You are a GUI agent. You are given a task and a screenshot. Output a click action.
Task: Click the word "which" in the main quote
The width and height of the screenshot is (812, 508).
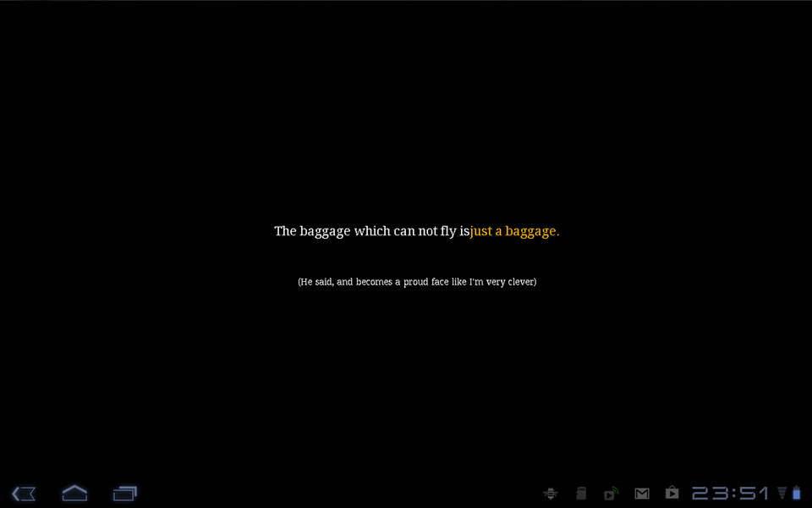(x=372, y=231)
